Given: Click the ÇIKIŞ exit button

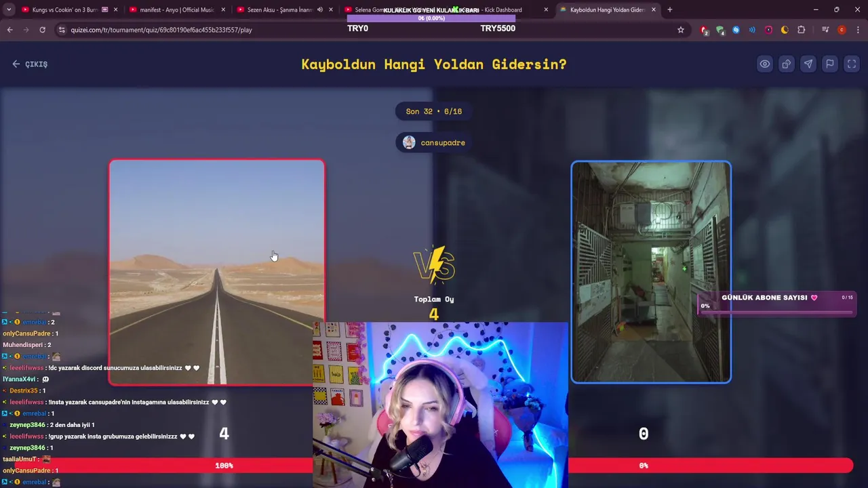Looking at the screenshot, I should point(30,64).
